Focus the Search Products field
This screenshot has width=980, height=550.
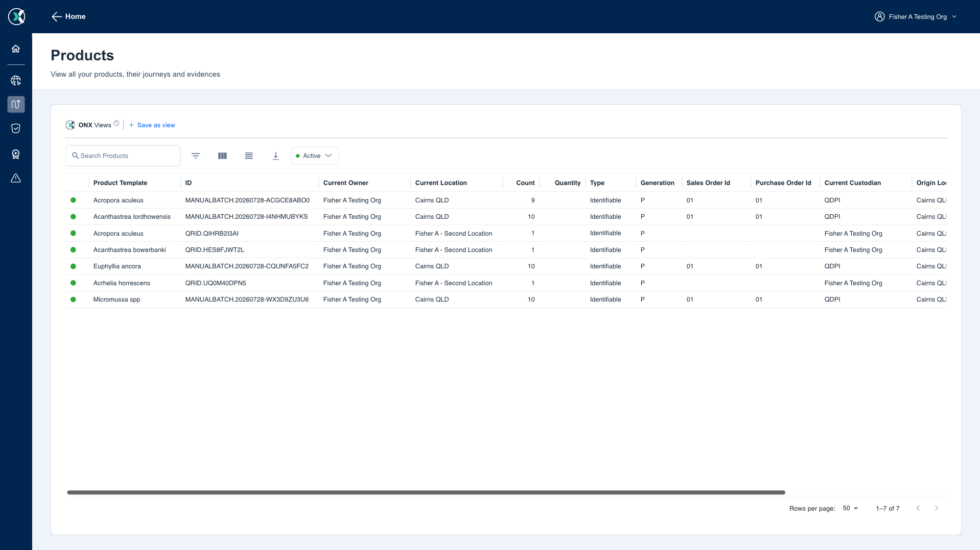pyautogui.click(x=123, y=156)
